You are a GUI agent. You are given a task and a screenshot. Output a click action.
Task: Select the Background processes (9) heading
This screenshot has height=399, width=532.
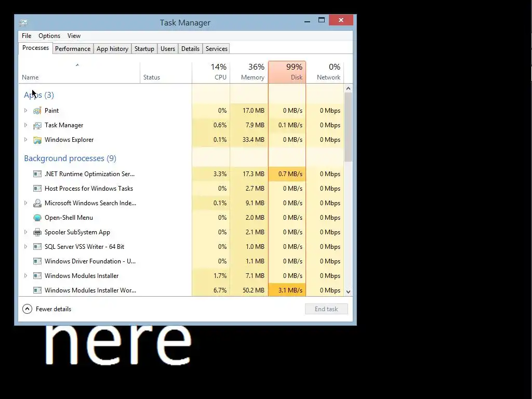pos(70,158)
